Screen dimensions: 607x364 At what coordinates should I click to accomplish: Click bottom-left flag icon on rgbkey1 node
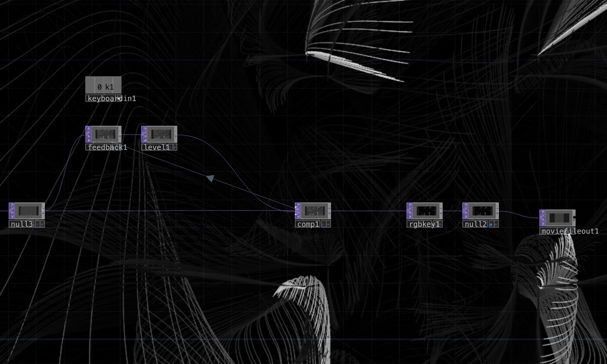point(411,216)
